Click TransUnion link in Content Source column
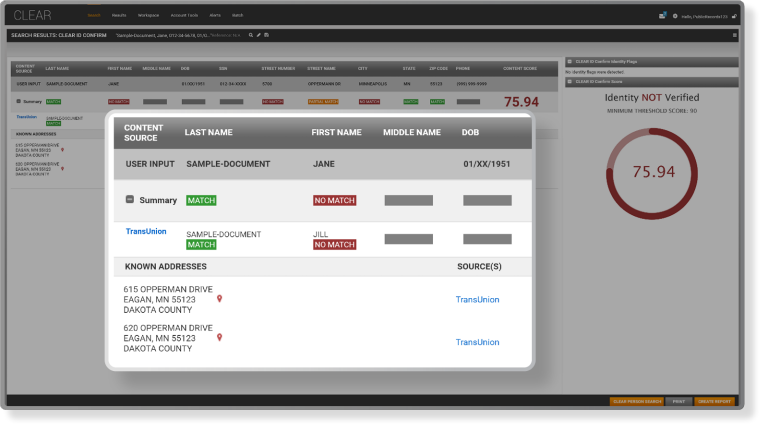This screenshot has width=768, height=432. coord(146,232)
